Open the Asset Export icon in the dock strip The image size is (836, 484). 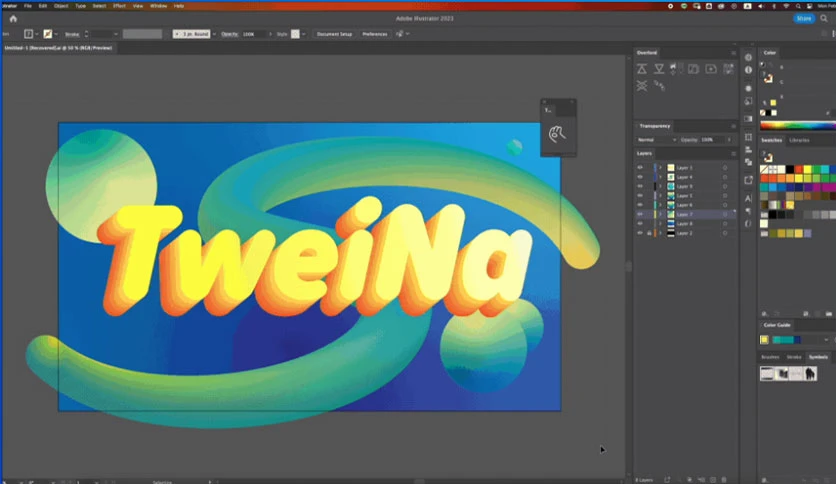[x=749, y=180]
